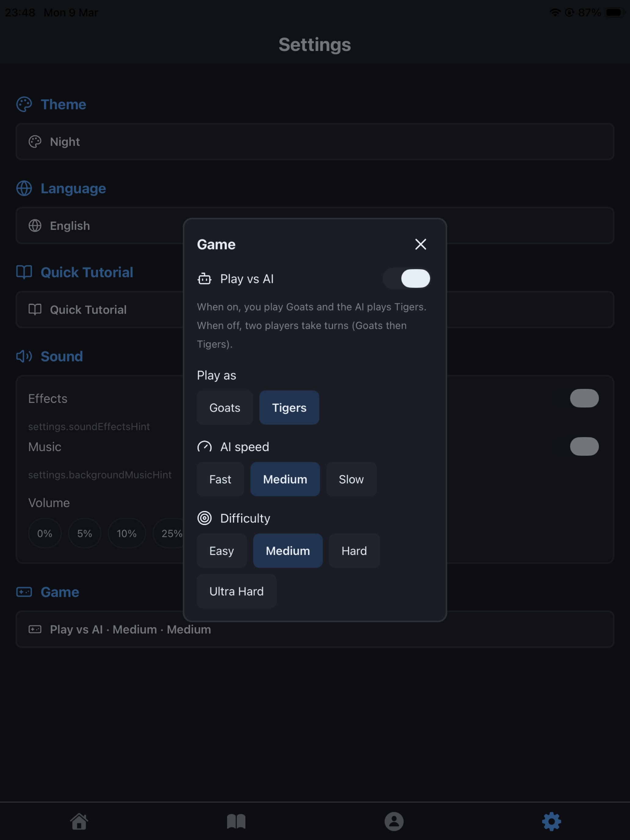Click the globe icon inside the English row
This screenshot has width=630, height=840.
(35, 226)
